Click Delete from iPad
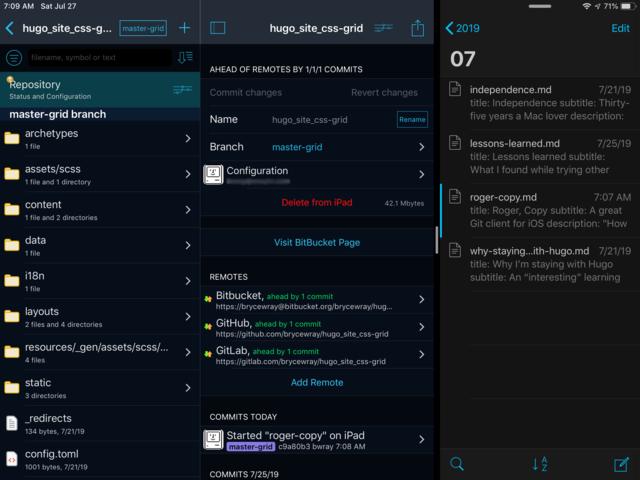 coord(317,203)
